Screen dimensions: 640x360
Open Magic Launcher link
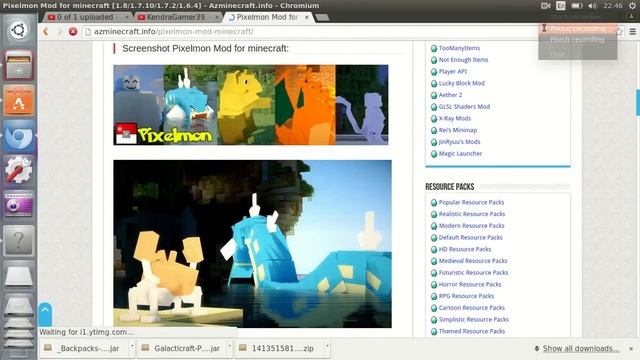(460, 153)
